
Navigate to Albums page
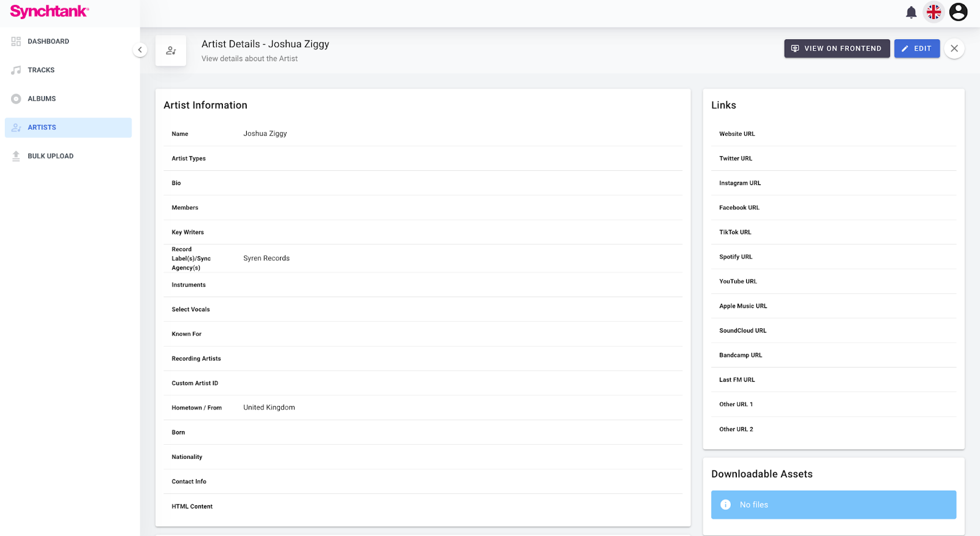click(42, 99)
